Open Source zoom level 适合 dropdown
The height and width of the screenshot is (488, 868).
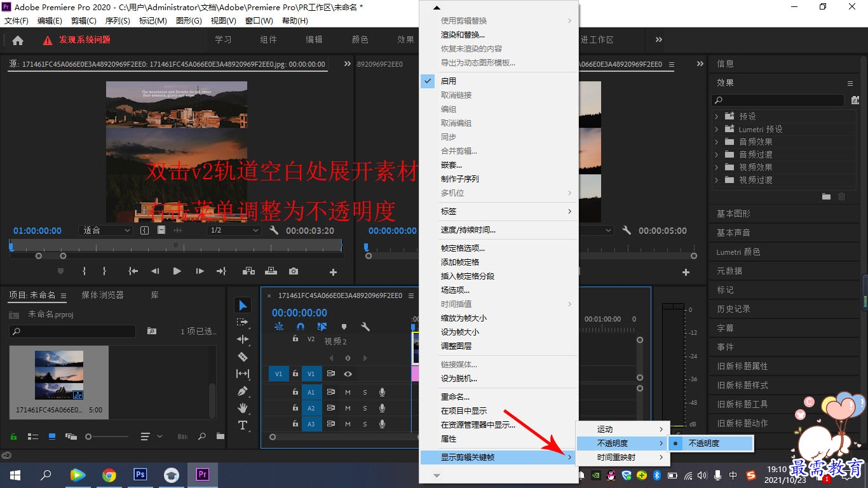tap(106, 230)
